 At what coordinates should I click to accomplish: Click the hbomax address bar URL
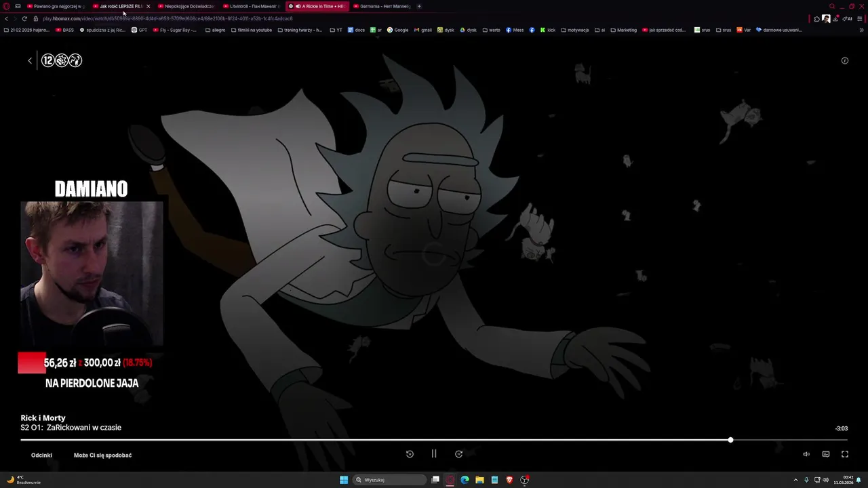[x=167, y=18]
